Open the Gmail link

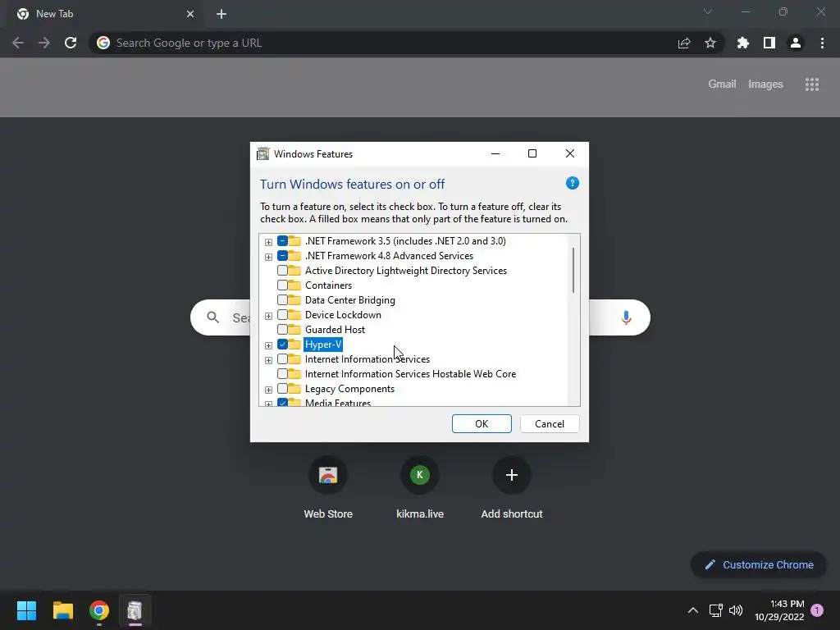(722, 84)
